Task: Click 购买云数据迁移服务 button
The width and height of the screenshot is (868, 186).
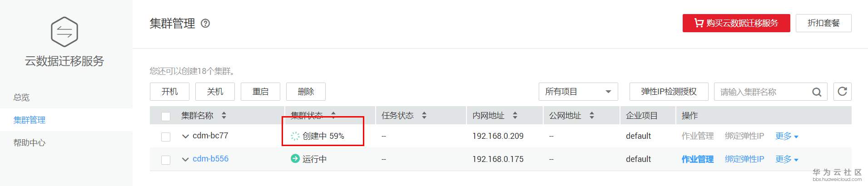Action: [x=736, y=23]
